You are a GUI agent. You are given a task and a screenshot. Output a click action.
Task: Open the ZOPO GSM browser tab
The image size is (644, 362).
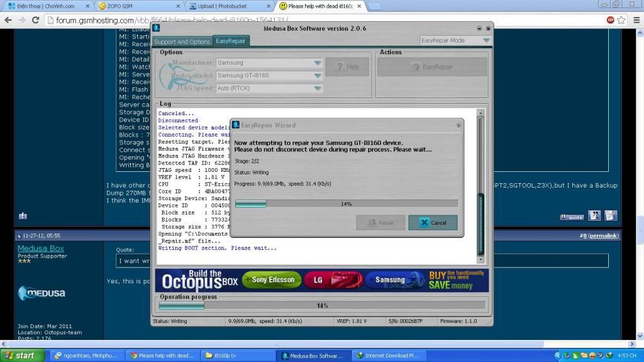point(140,6)
